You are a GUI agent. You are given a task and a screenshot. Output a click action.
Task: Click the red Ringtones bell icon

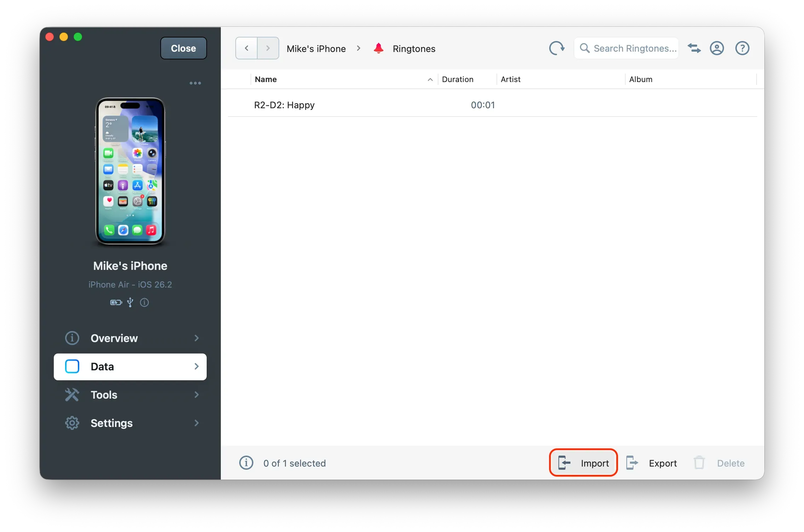coord(378,48)
